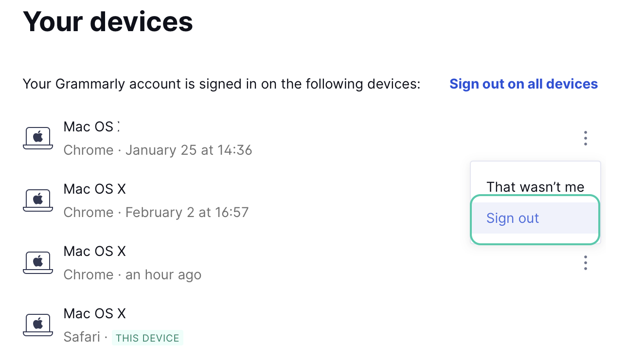The image size is (644, 363).
Task: Click 'Chrome · January 25 at 14:36' text
Action: [158, 150]
